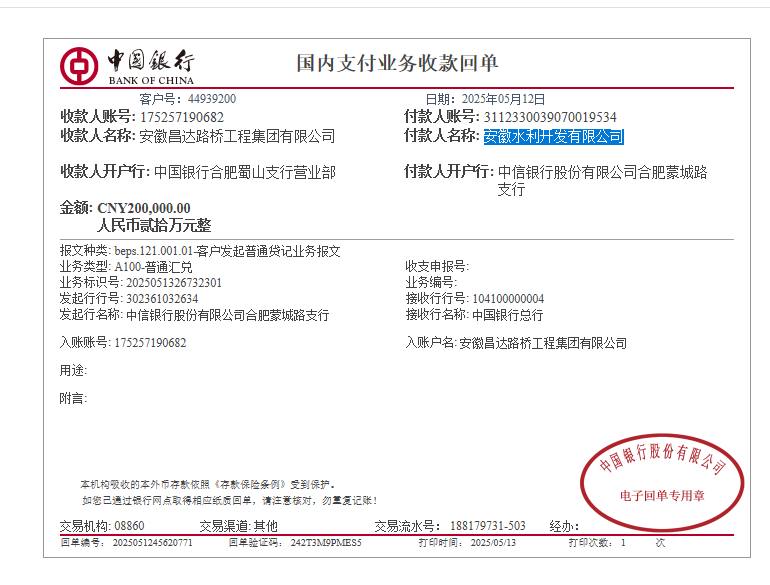Click the Bank of China red logo emblem
The width and height of the screenshot is (770, 585).
coord(79,66)
